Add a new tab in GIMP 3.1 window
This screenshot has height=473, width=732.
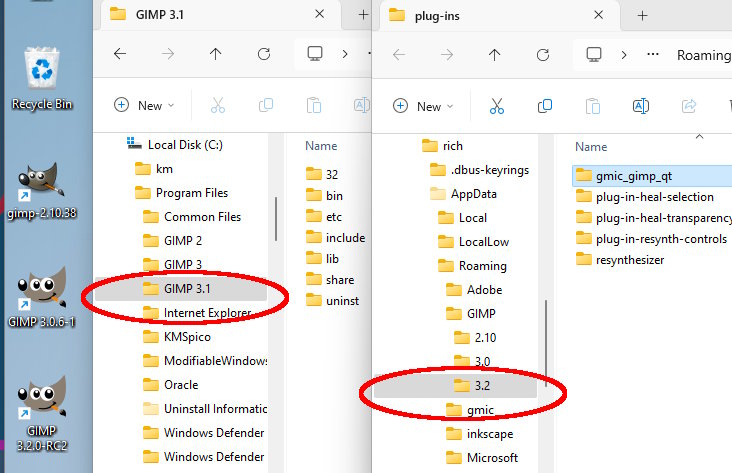[x=363, y=14]
